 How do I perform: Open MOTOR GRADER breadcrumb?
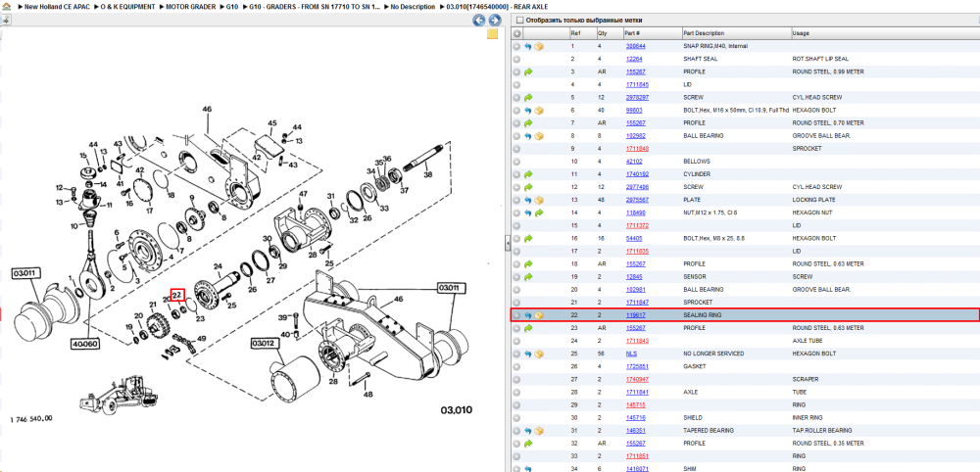point(192,6)
